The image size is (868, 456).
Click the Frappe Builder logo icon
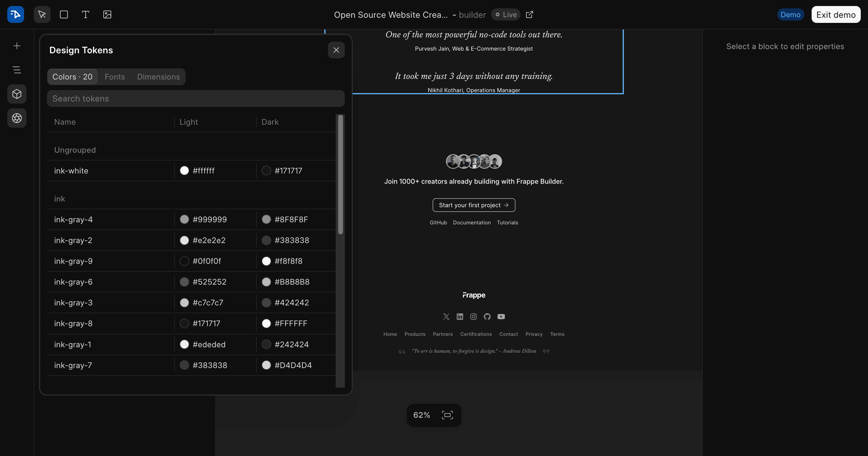15,14
